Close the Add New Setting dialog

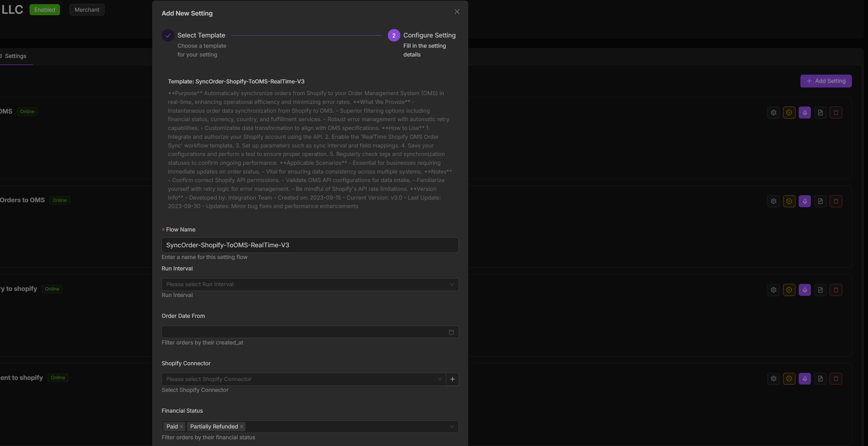coord(457,12)
